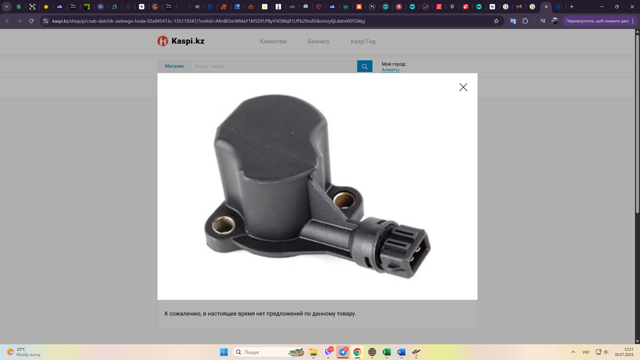Open Google Translate icon in address bar
Screen dimensions: 640x360
coord(513,21)
